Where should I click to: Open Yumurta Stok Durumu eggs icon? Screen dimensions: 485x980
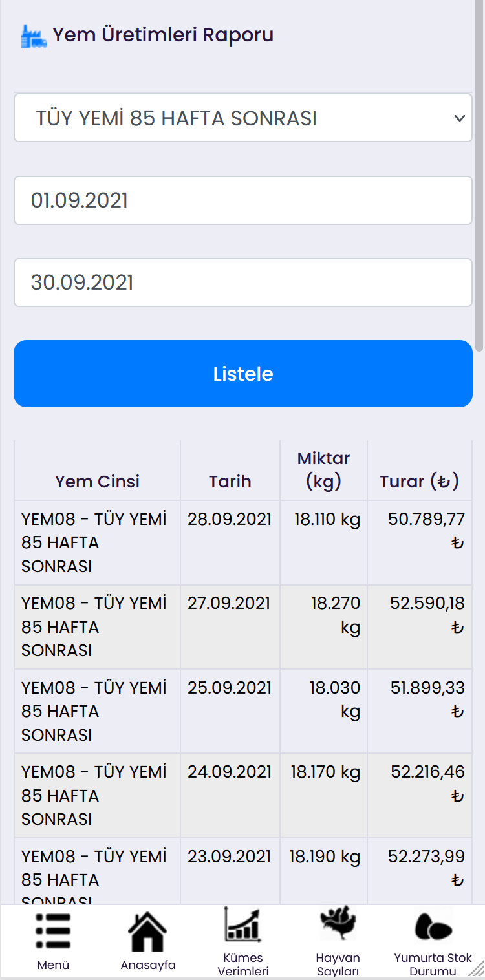coord(433,926)
